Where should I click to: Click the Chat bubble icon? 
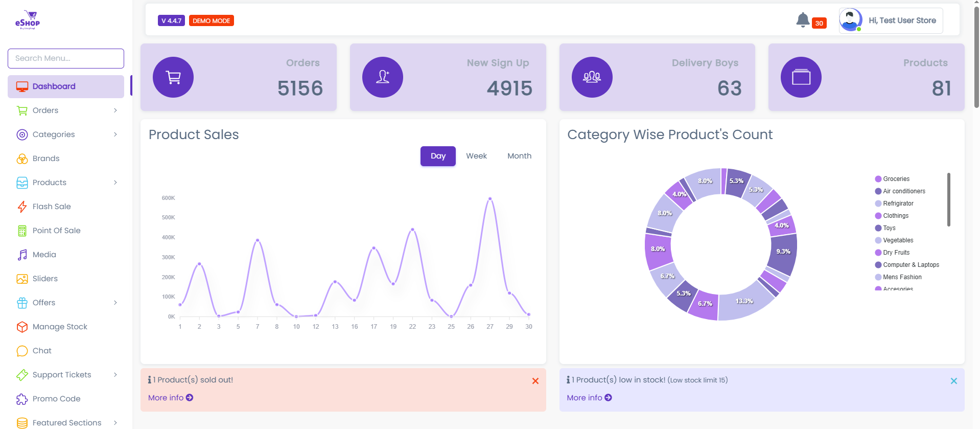click(22, 351)
